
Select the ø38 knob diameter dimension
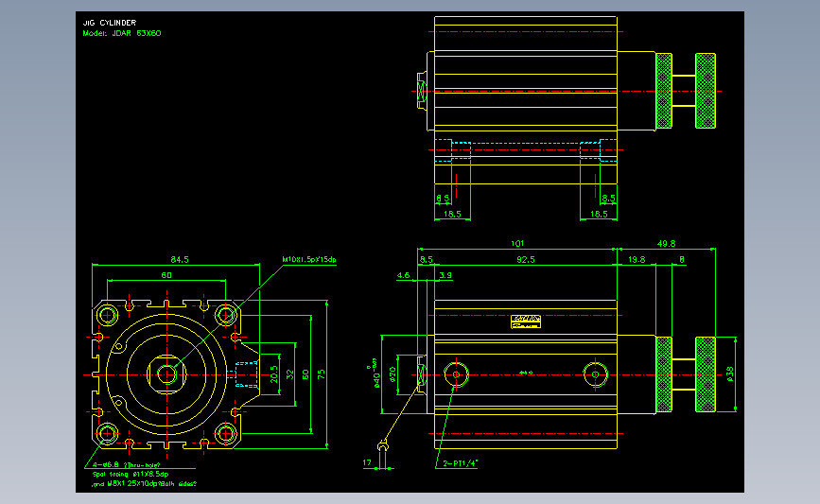[730, 374]
